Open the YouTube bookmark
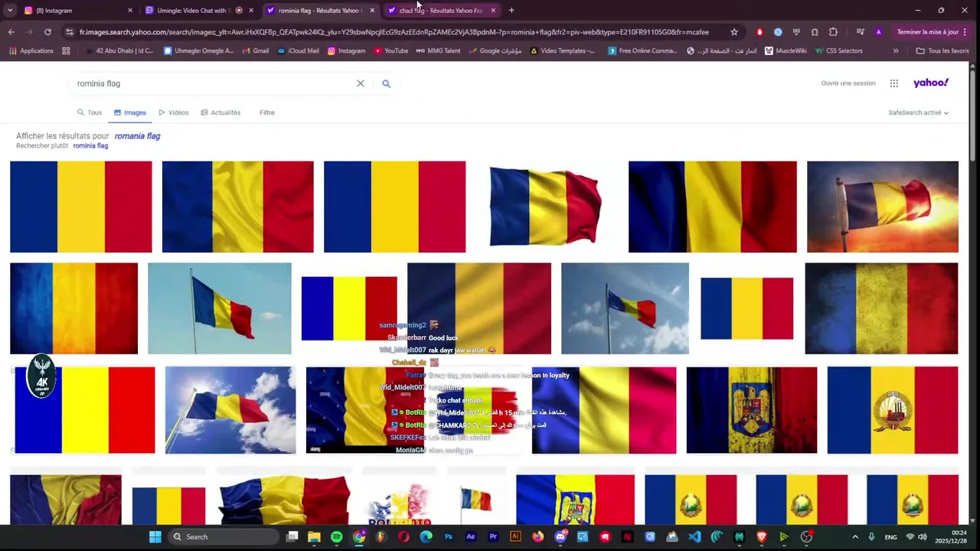The height and width of the screenshot is (551, 980). [x=390, y=51]
